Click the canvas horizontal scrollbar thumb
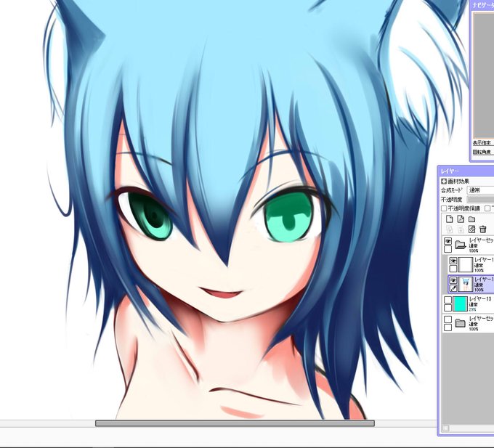Screen dimensions: 494x448 [235, 423]
